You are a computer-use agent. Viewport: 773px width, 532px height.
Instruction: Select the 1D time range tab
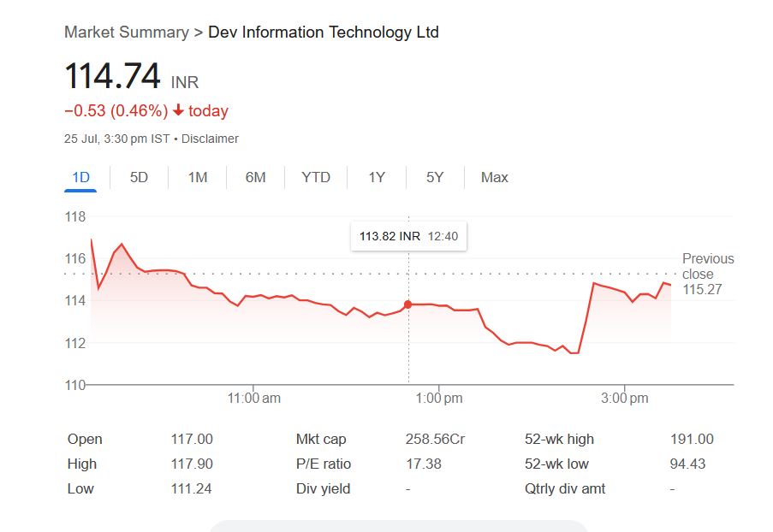pos(80,177)
